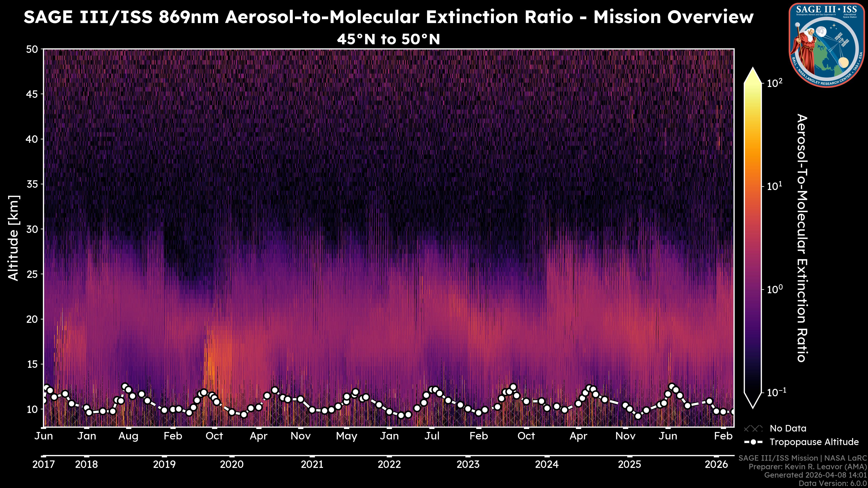
Task: Click the colorbar lower arrow tip
Action: pos(753,404)
